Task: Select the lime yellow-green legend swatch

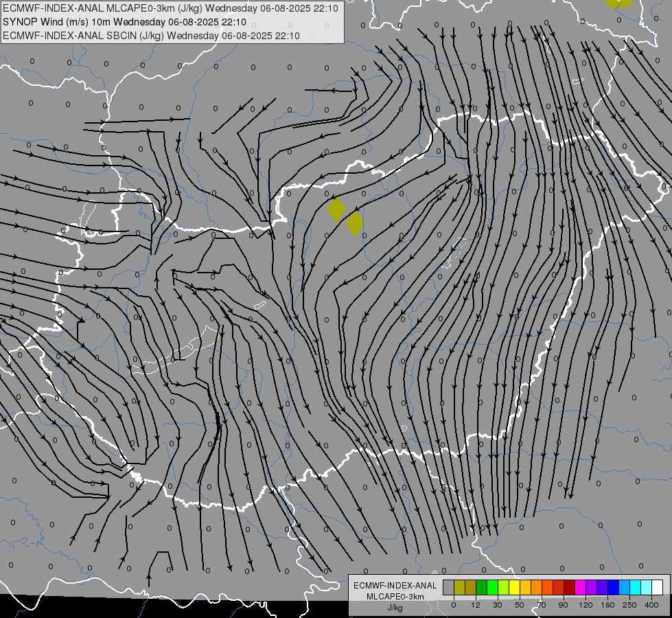Action: point(504,587)
